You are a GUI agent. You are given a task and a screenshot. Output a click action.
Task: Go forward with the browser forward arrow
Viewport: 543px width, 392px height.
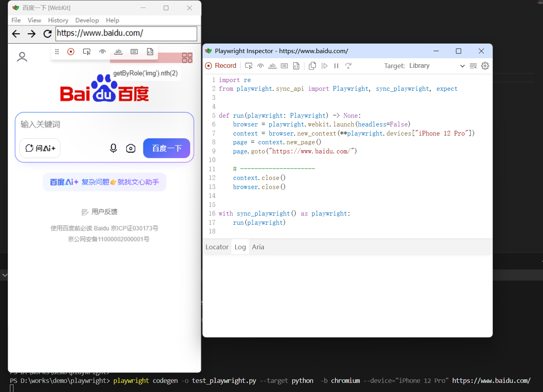tap(32, 34)
